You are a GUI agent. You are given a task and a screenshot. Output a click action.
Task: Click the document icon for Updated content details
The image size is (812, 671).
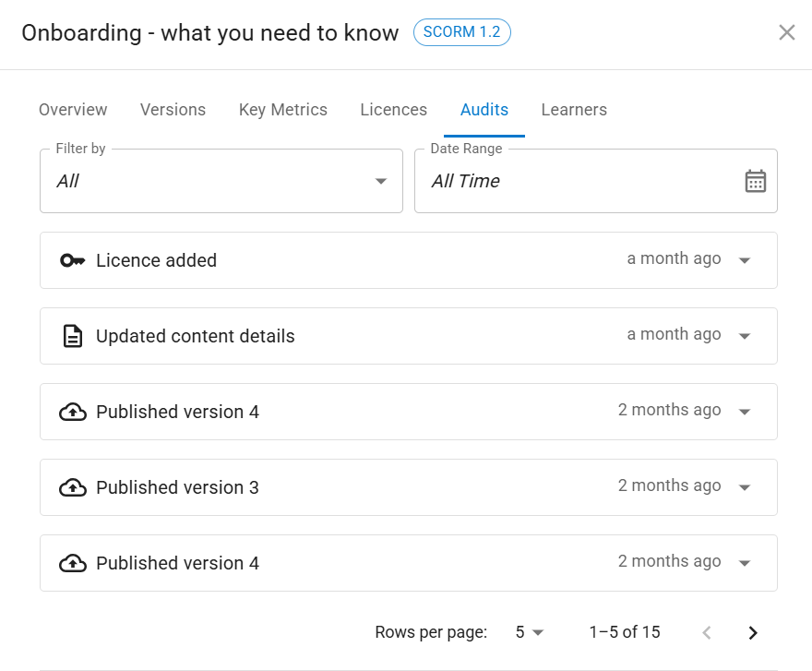tap(72, 336)
